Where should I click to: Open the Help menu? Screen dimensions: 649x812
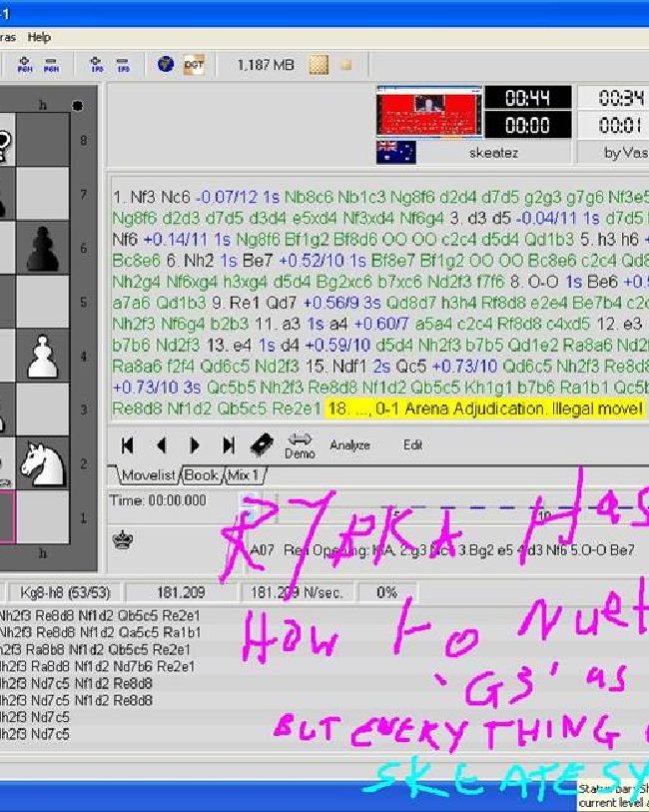point(39,37)
